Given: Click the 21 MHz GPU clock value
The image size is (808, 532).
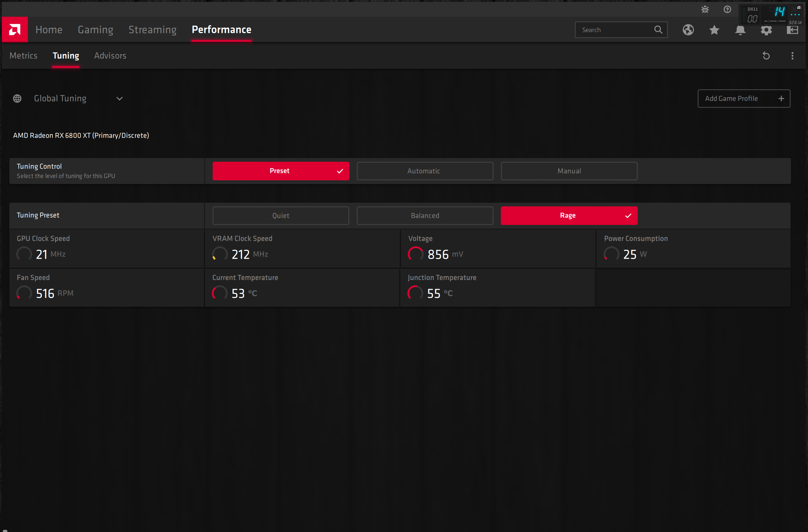Looking at the screenshot, I should (x=51, y=254).
